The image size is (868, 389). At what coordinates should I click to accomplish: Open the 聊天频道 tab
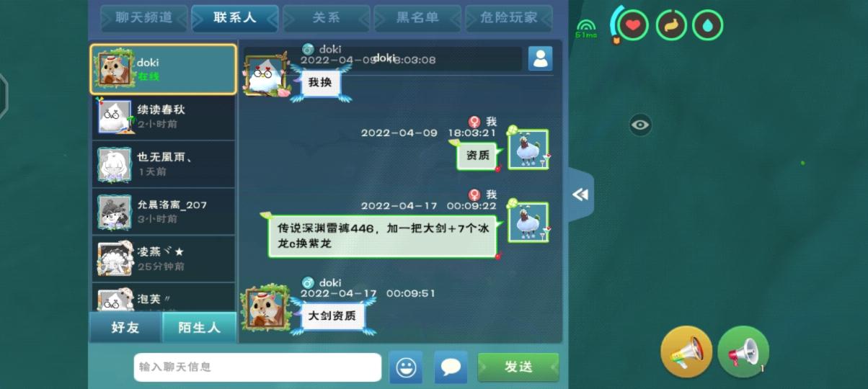click(144, 18)
